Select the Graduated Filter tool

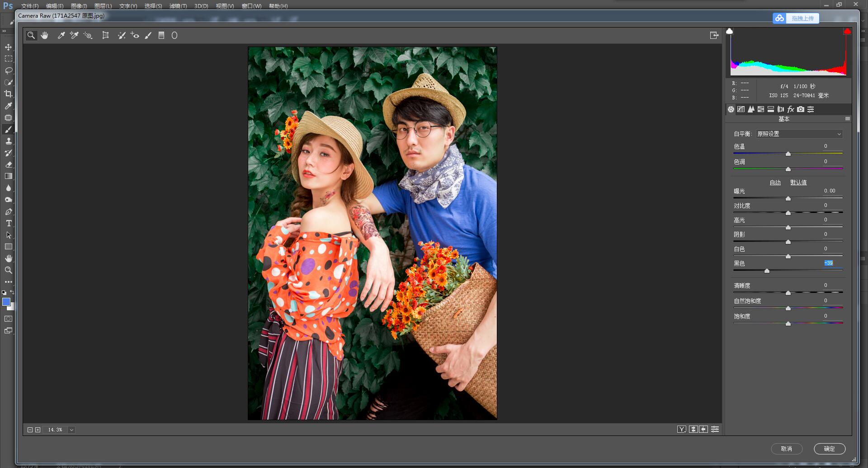[x=161, y=35]
